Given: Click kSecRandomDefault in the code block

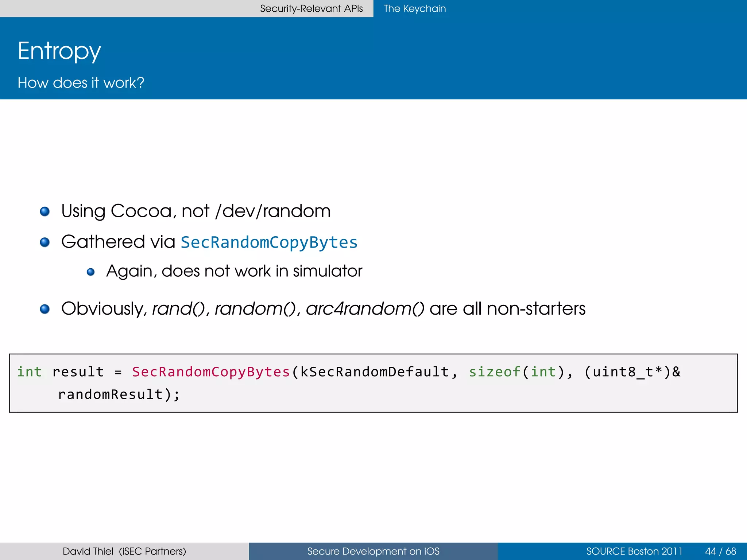Looking at the screenshot, I should tap(374, 372).
